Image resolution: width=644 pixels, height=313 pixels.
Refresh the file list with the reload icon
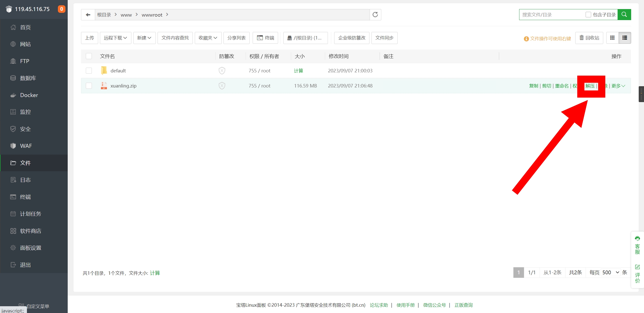(x=375, y=15)
